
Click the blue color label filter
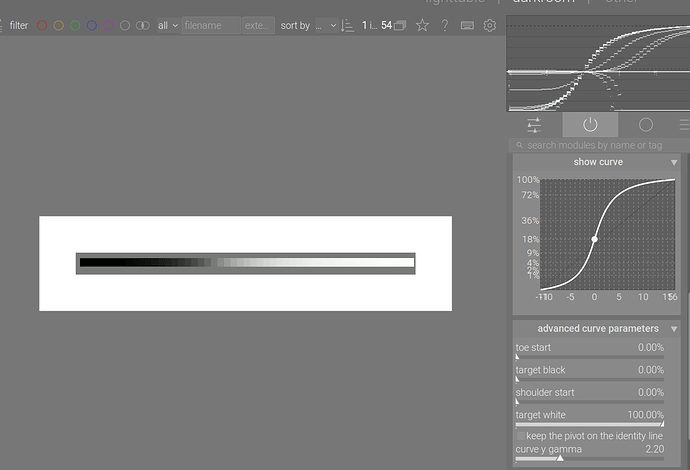click(92, 25)
